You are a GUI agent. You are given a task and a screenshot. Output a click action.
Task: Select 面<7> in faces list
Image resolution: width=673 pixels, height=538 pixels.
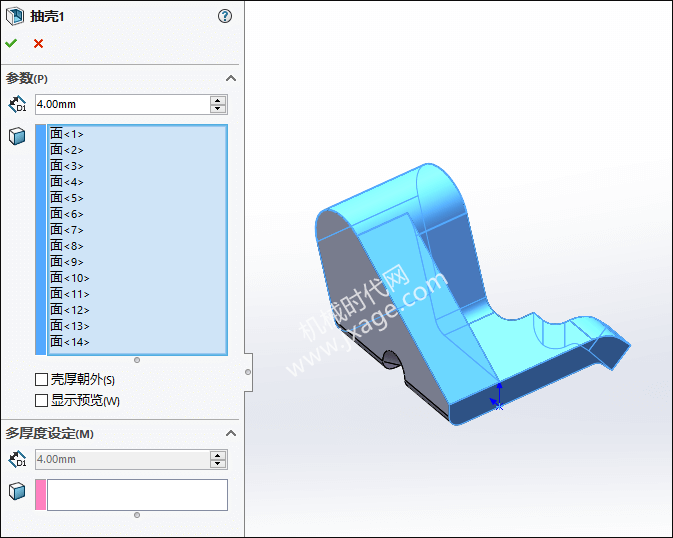pos(67,230)
